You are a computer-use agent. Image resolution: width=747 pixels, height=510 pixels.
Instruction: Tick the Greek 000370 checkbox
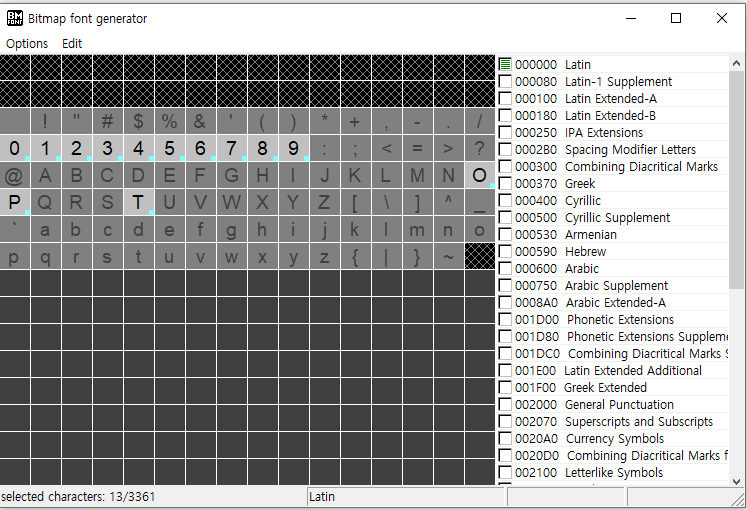[505, 183]
